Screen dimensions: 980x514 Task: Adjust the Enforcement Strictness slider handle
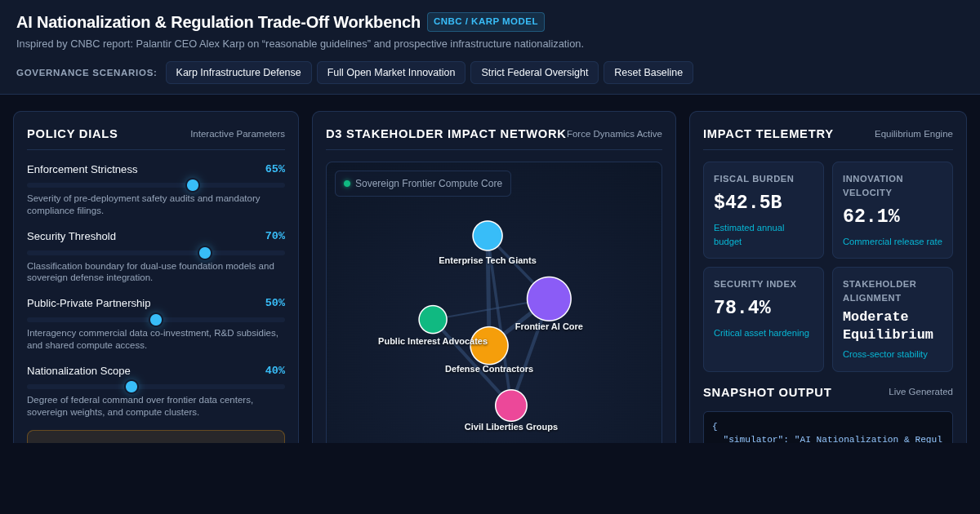click(193, 185)
